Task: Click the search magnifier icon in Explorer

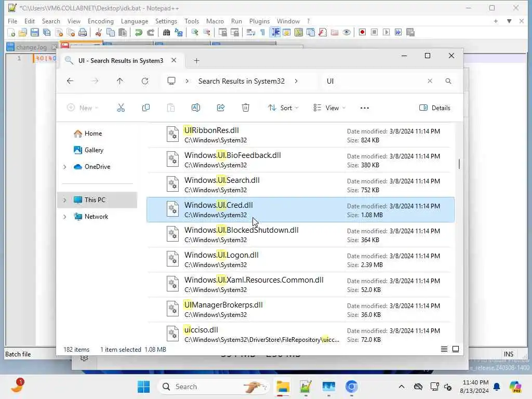Action: tap(448, 81)
